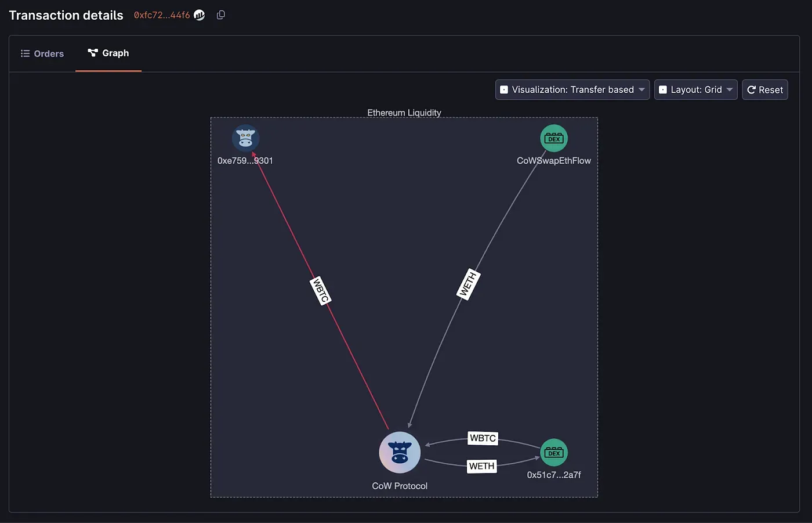Select the CoW Protocol cow node
Image resolution: width=812 pixels, height=523 pixels.
click(x=400, y=452)
